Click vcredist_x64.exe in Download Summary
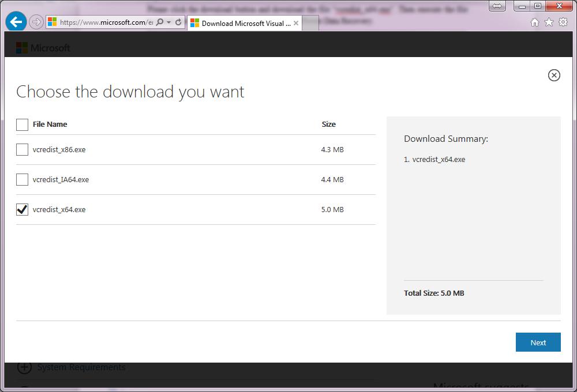577x392 pixels. pyautogui.click(x=439, y=160)
